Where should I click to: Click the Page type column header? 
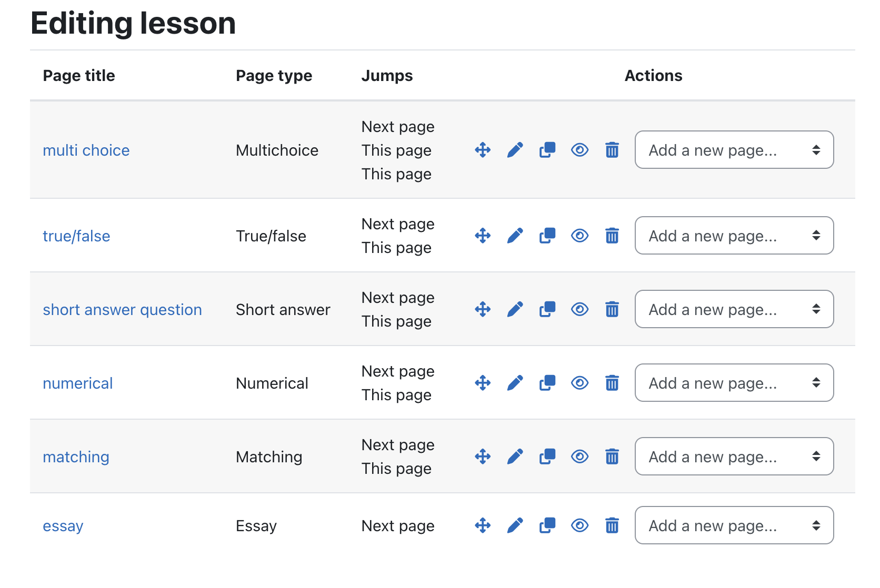tap(274, 76)
